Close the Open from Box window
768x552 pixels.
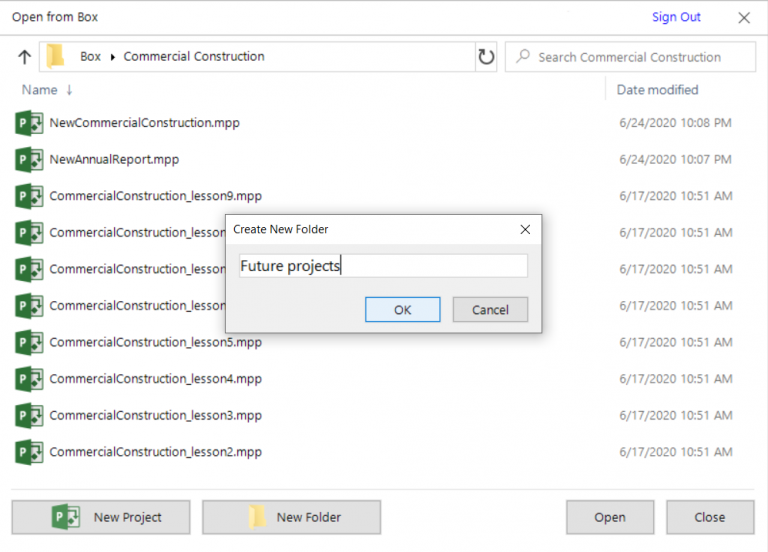coord(744,18)
